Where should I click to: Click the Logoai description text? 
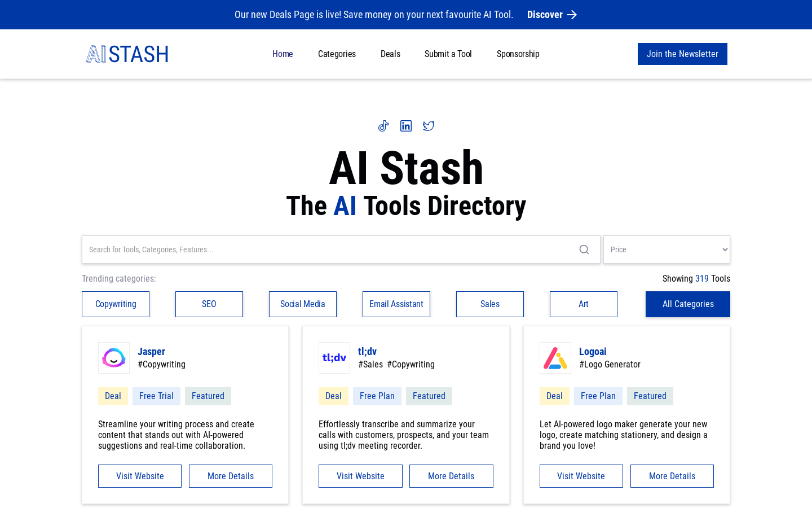624,435
